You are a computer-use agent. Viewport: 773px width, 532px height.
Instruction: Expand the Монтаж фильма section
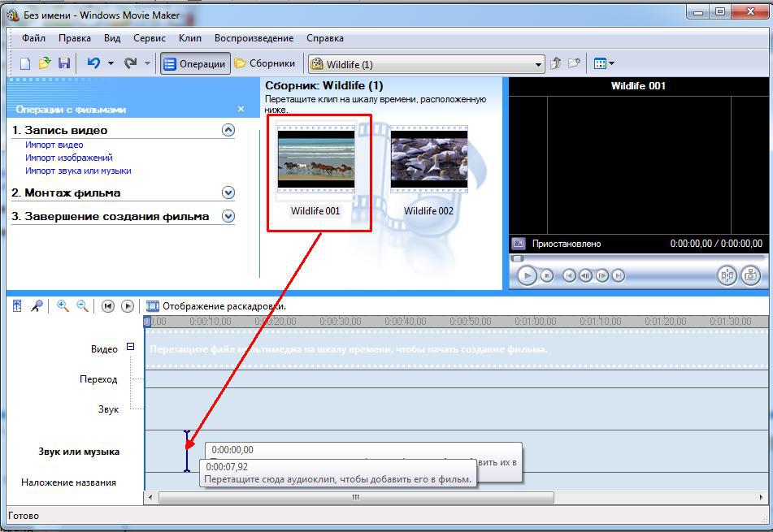click(x=228, y=192)
